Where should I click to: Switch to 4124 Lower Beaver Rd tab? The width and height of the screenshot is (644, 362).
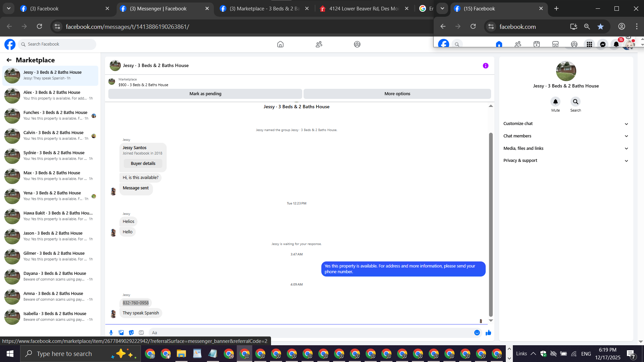363,9
